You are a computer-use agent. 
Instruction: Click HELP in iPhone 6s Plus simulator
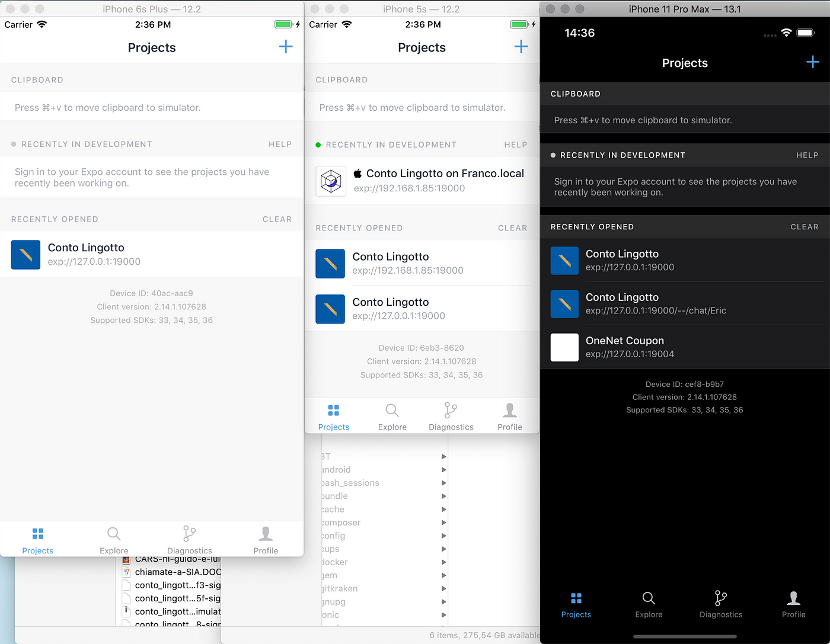coord(280,144)
